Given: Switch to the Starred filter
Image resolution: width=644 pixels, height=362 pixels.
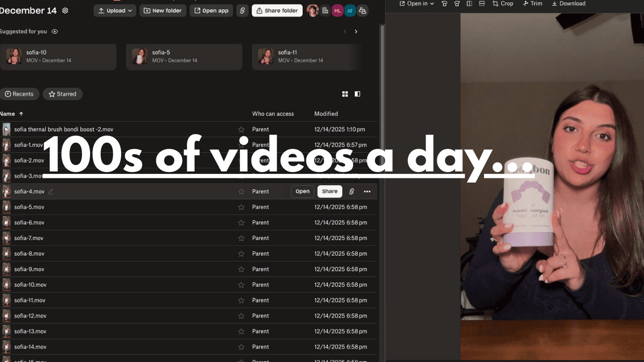Looking at the screenshot, I should coord(62,94).
